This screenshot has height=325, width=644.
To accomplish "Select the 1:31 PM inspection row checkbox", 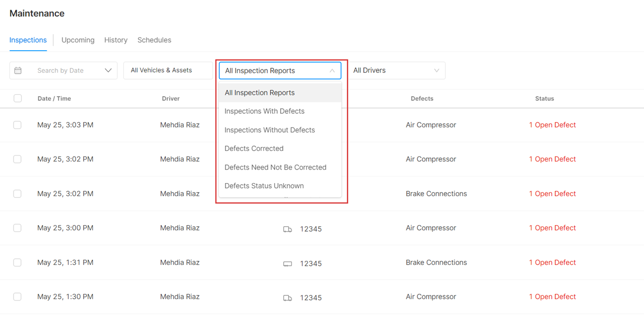I will tap(18, 262).
